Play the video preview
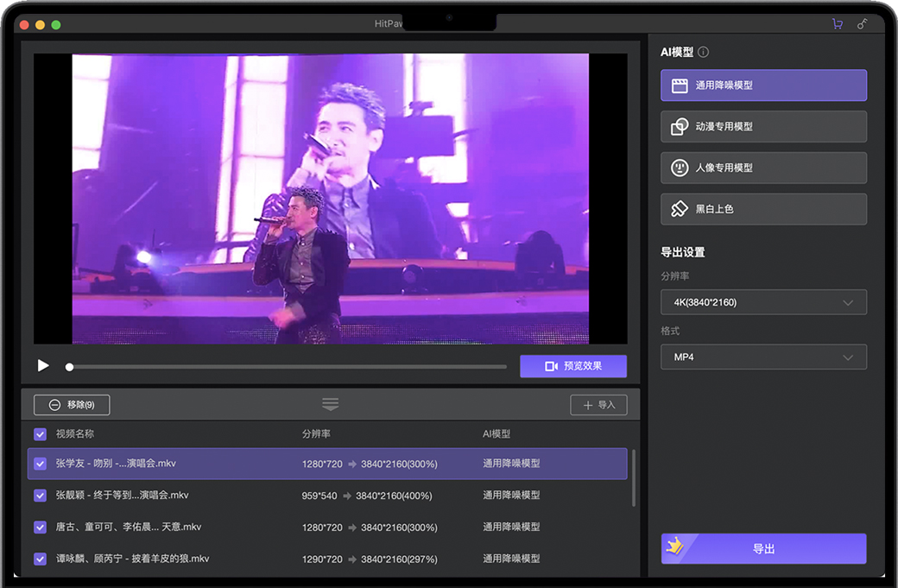The image size is (898, 588). coord(43,366)
